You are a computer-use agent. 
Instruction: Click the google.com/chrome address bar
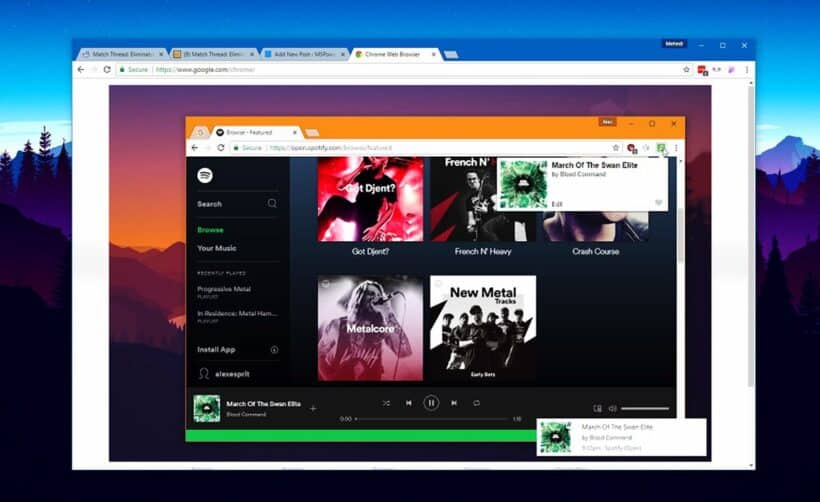pos(404,70)
